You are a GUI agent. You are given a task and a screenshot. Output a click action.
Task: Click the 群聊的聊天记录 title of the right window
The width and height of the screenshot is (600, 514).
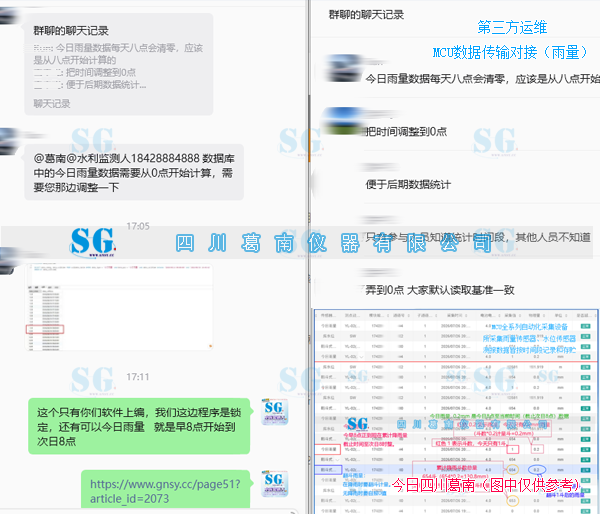click(x=366, y=15)
